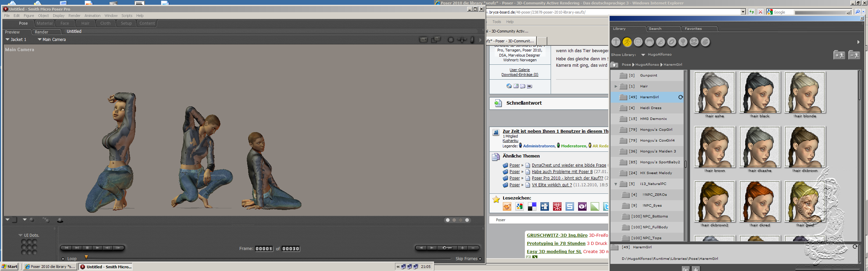The height and width of the screenshot is (271, 868).
Task: Open the Cameras library category icon
Action: pos(694,42)
